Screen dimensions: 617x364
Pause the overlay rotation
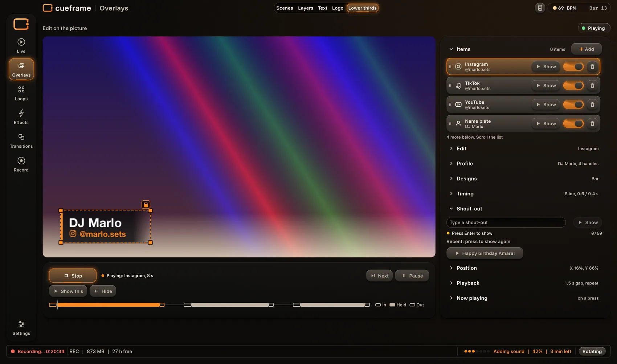click(412, 276)
